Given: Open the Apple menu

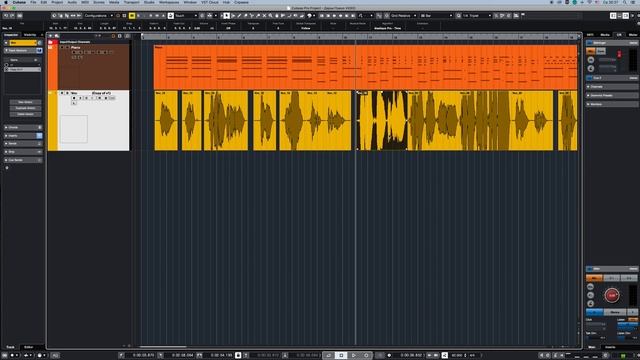Looking at the screenshot, I should click(x=6, y=2).
